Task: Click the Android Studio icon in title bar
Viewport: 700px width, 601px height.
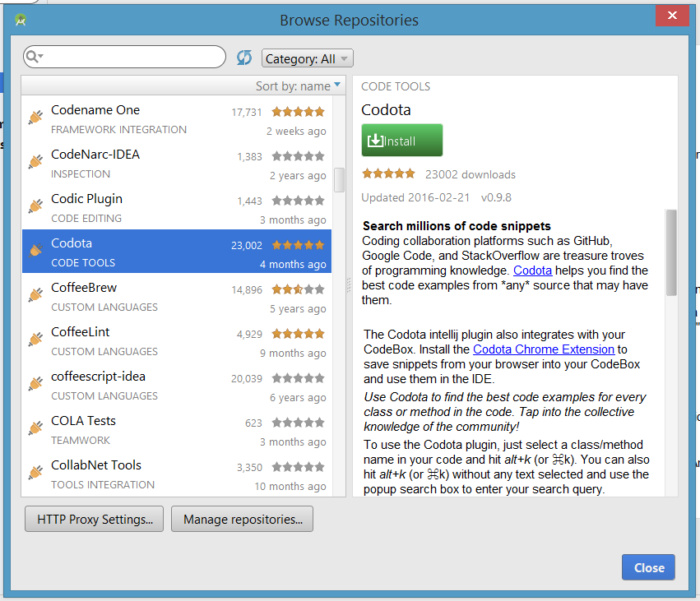Action: pyautogui.click(x=21, y=20)
